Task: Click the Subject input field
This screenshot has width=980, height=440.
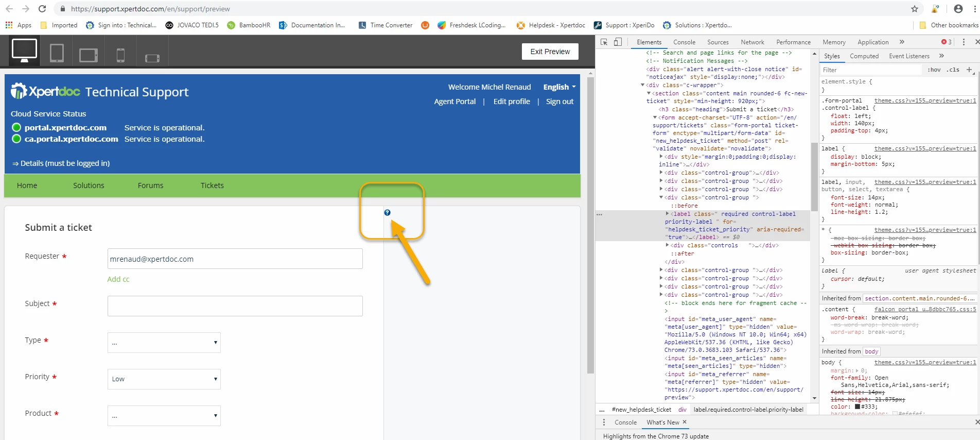Action: (235, 306)
